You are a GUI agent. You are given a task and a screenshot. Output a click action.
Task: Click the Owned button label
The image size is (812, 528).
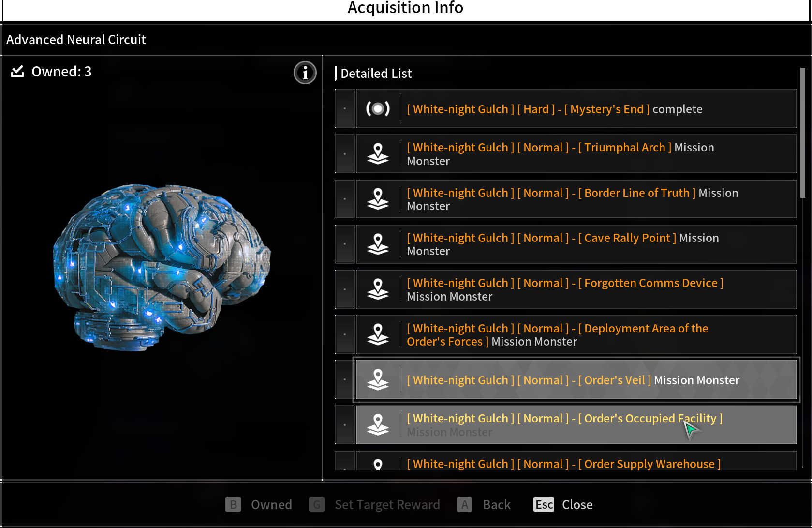[271, 505]
